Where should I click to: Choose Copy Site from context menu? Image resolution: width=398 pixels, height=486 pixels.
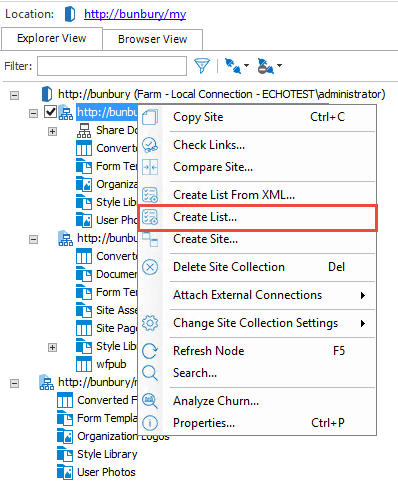pyautogui.click(x=257, y=117)
